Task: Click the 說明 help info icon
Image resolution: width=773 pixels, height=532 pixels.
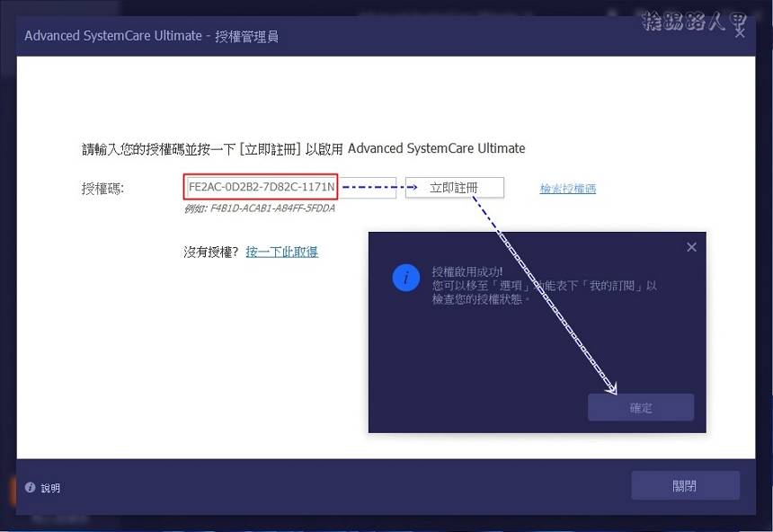Action: tap(30, 487)
